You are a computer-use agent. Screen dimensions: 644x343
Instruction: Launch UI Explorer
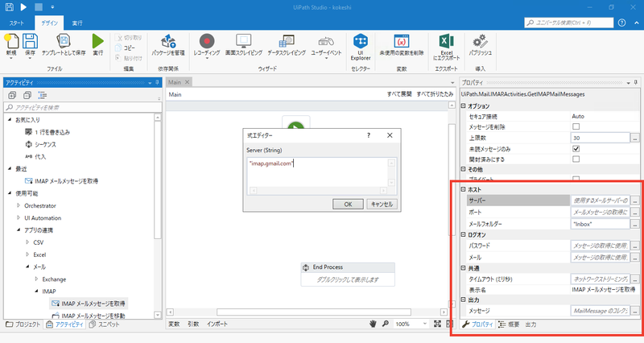[x=361, y=42]
